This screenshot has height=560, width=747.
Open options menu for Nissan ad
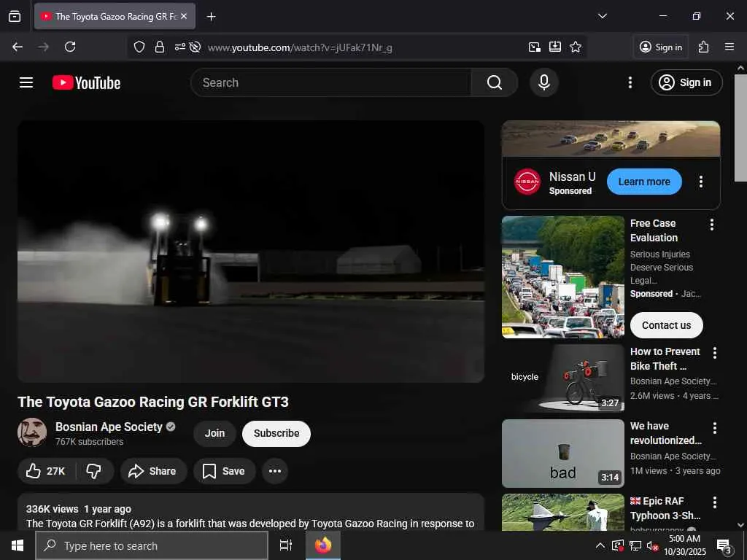coord(701,182)
